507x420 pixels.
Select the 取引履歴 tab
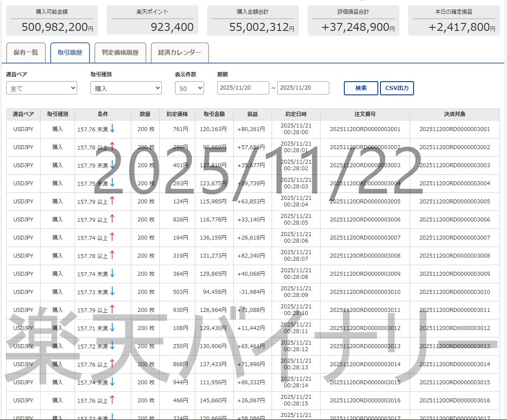coord(70,52)
